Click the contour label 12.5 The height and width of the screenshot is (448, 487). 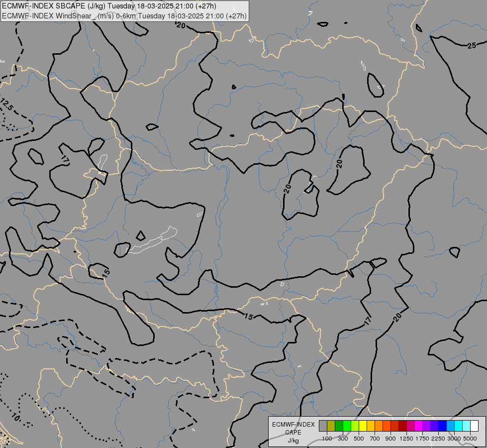click(6, 105)
